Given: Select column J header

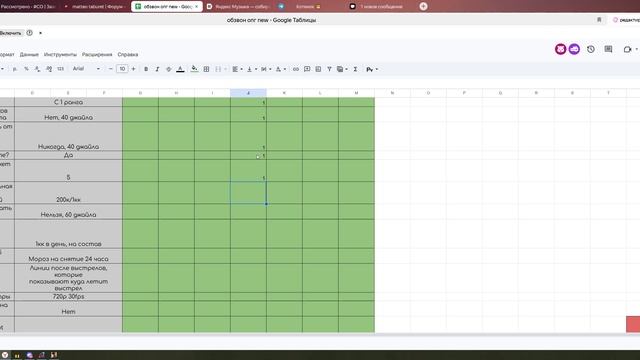Looking at the screenshot, I should [x=248, y=93].
